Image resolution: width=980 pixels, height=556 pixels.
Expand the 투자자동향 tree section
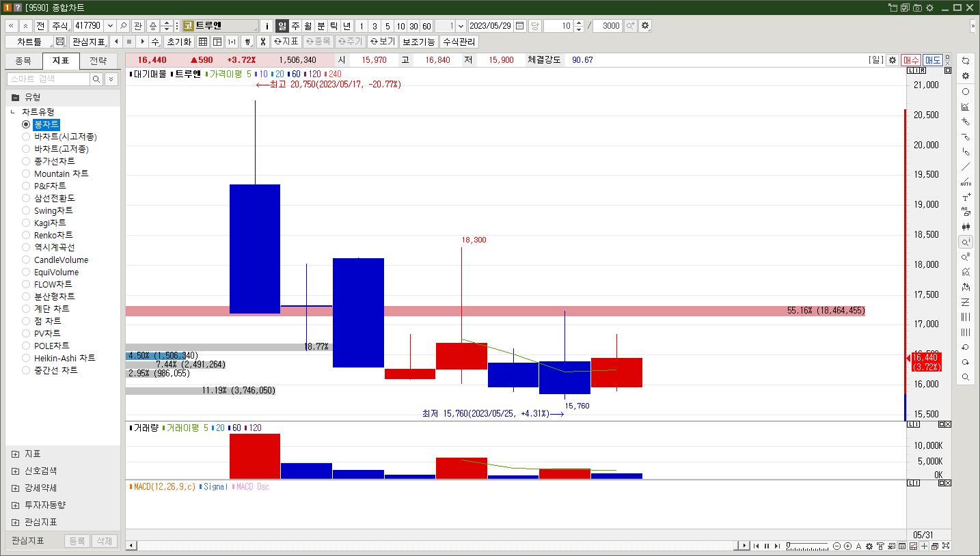pyautogui.click(x=15, y=505)
